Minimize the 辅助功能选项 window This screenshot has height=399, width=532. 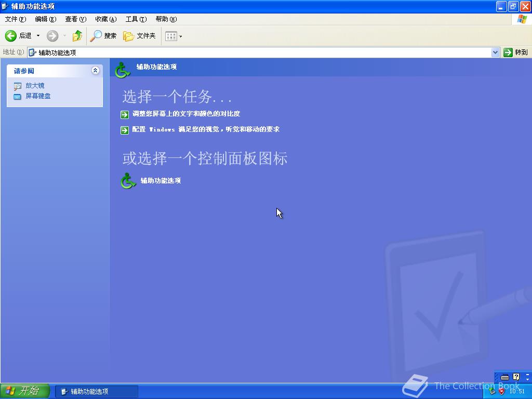(501, 6)
